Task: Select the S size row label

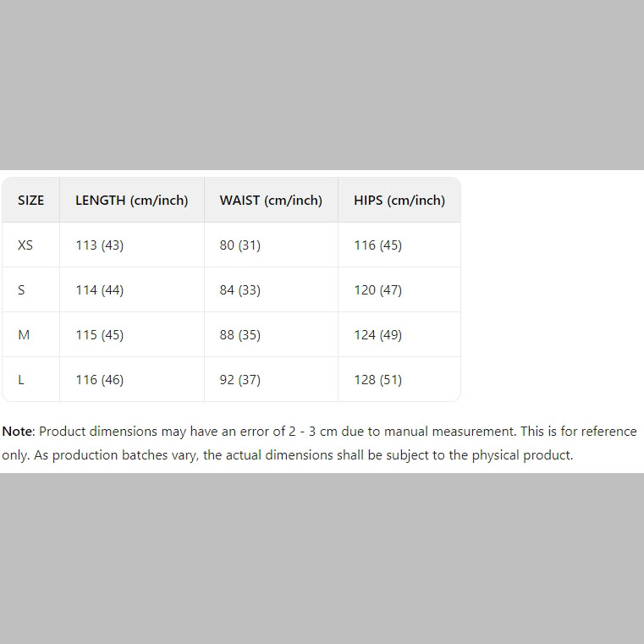Action: [x=21, y=290]
